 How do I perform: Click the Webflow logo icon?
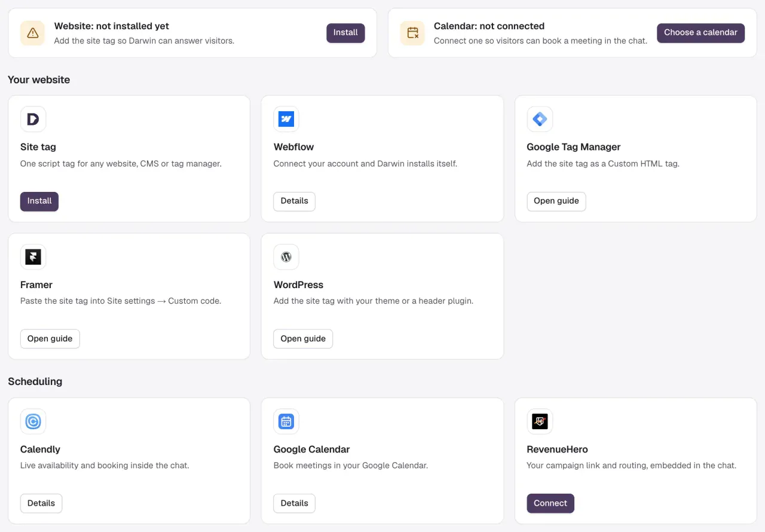coord(286,119)
